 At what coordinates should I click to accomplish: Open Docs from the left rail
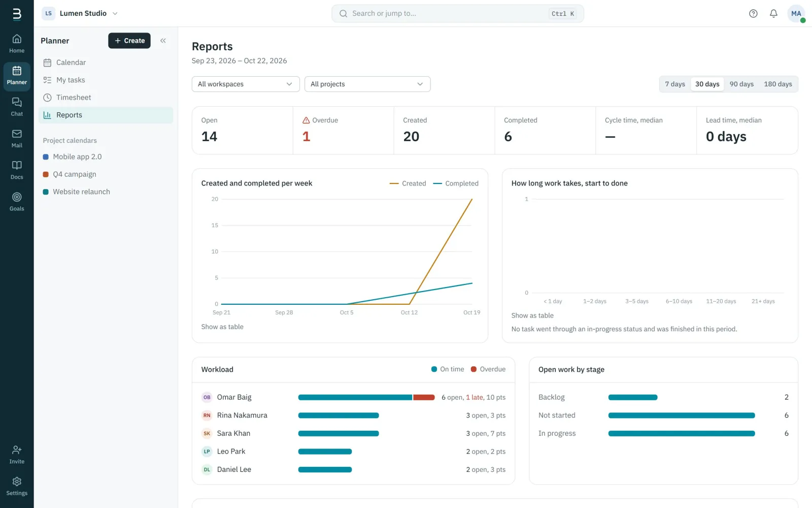click(x=17, y=170)
